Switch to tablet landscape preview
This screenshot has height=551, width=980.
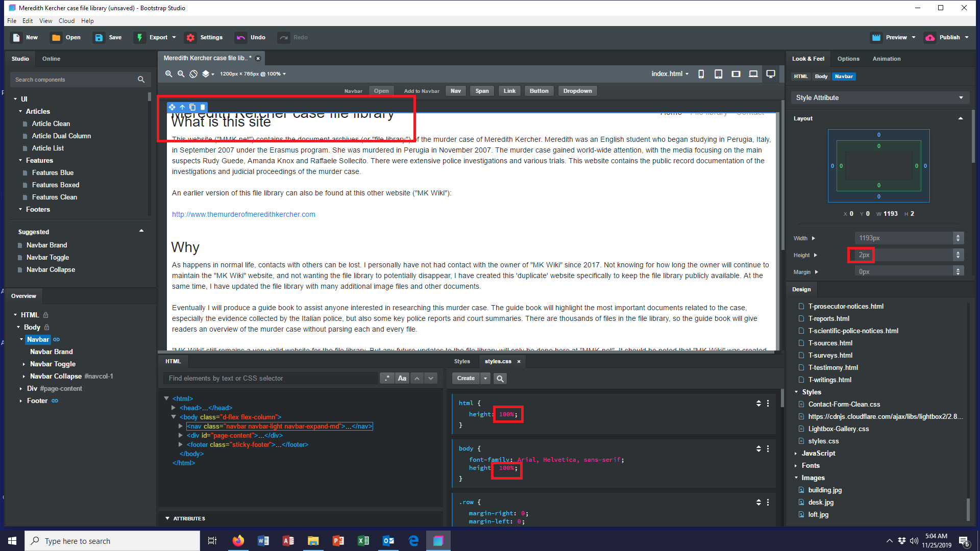point(736,74)
